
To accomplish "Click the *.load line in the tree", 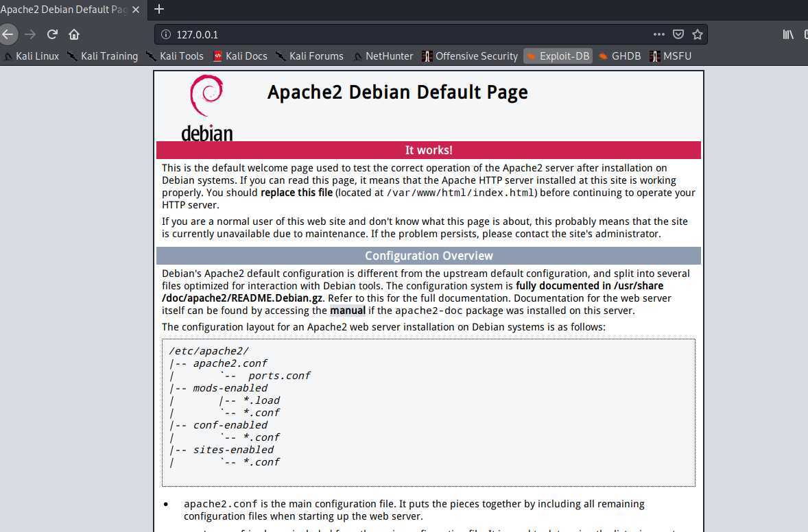I will [262, 400].
